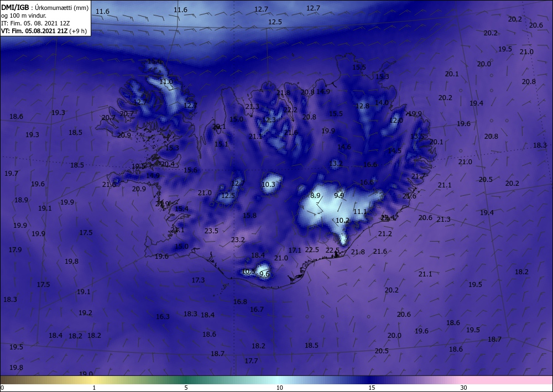Click the 23.5 value on the map
Viewport: 553px width, 392px height.
pyautogui.click(x=211, y=231)
